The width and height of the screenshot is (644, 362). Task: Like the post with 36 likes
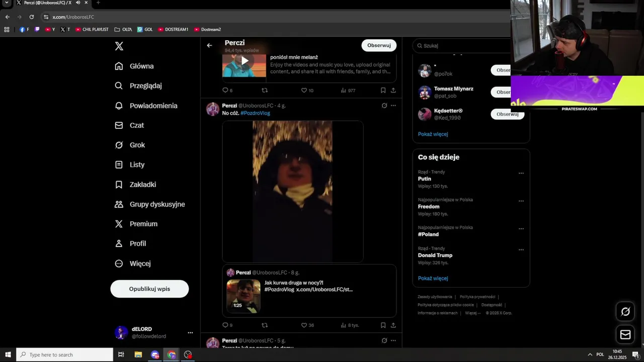307,325
